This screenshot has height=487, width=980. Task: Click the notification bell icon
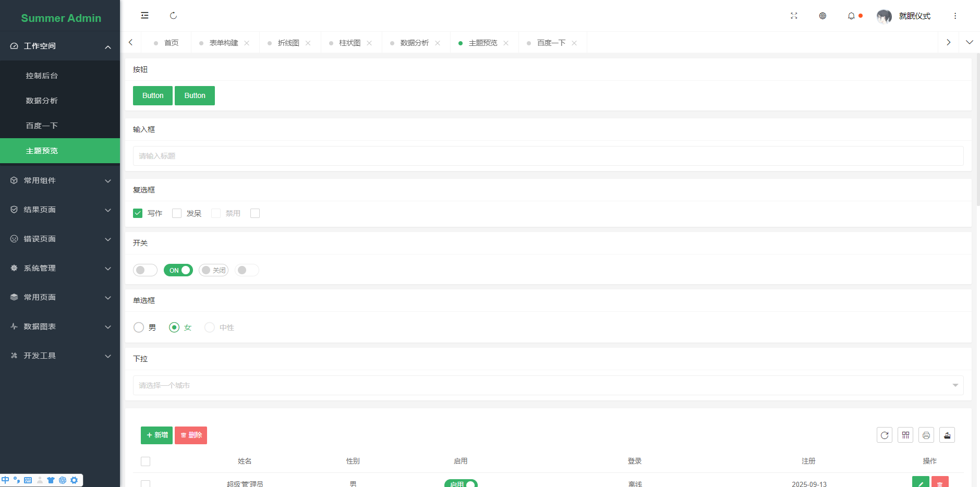(851, 16)
